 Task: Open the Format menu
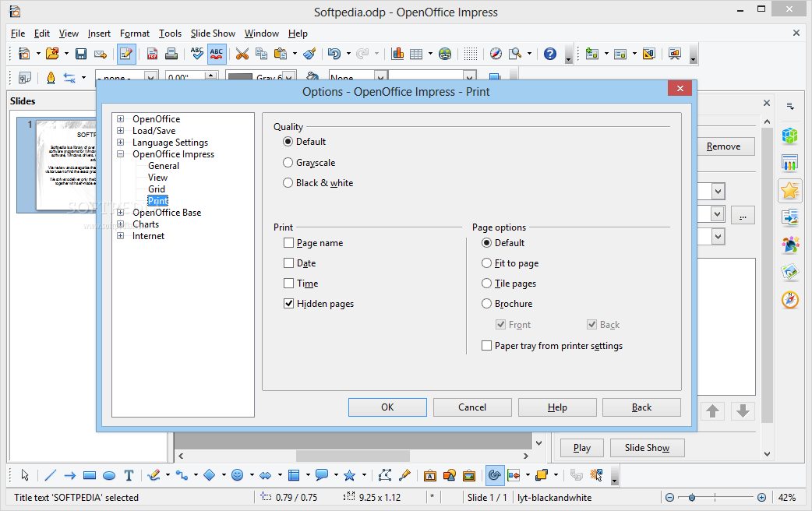point(135,33)
